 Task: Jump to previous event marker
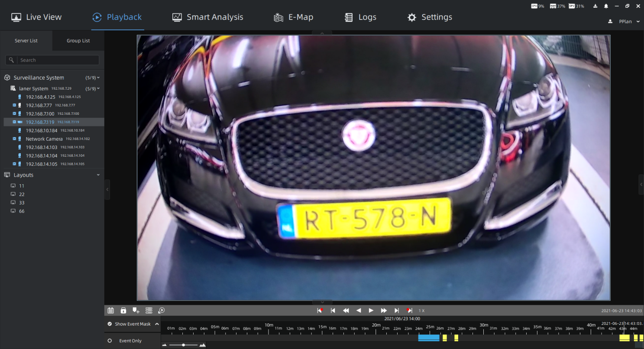click(x=320, y=310)
